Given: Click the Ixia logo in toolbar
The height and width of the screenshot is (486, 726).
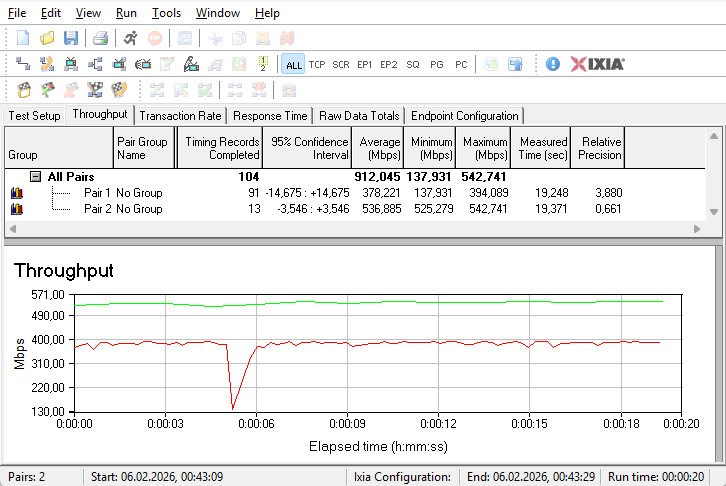Looking at the screenshot, I should (x=598, y=64).
